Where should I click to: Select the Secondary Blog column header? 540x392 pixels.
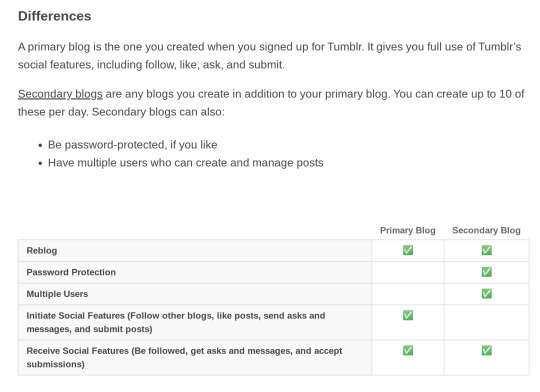tap(486, 230)
